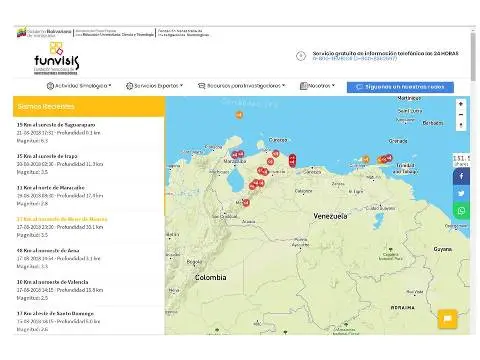
Task: Expand Servicios Expertos menu
Action: (x=154, y=86)
